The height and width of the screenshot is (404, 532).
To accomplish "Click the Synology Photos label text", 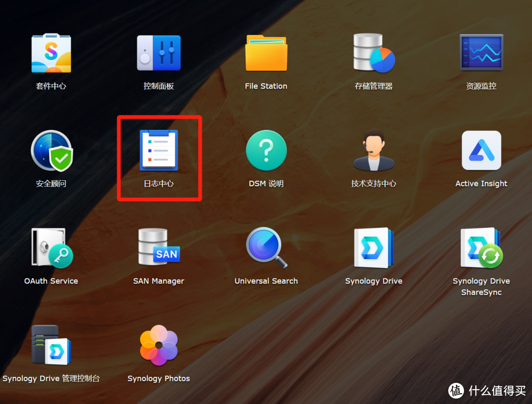I will coord(159,378).
